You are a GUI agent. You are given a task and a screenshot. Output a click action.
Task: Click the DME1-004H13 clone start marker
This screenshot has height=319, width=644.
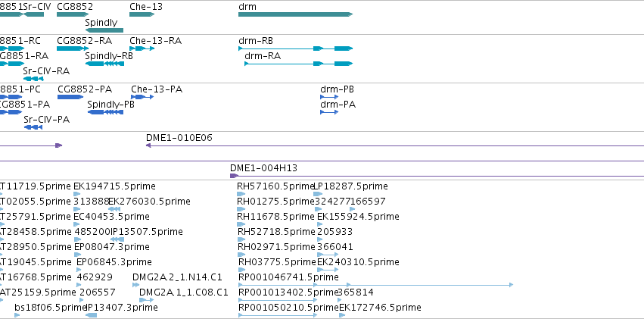tap(234, 176)
